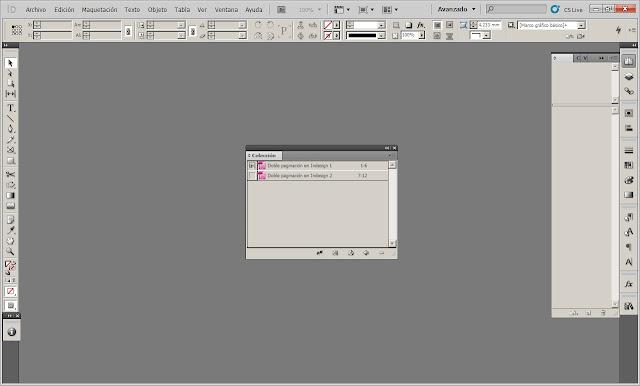
Task: Click the stroke color swatch in control panel
Action: coord(328,36)
